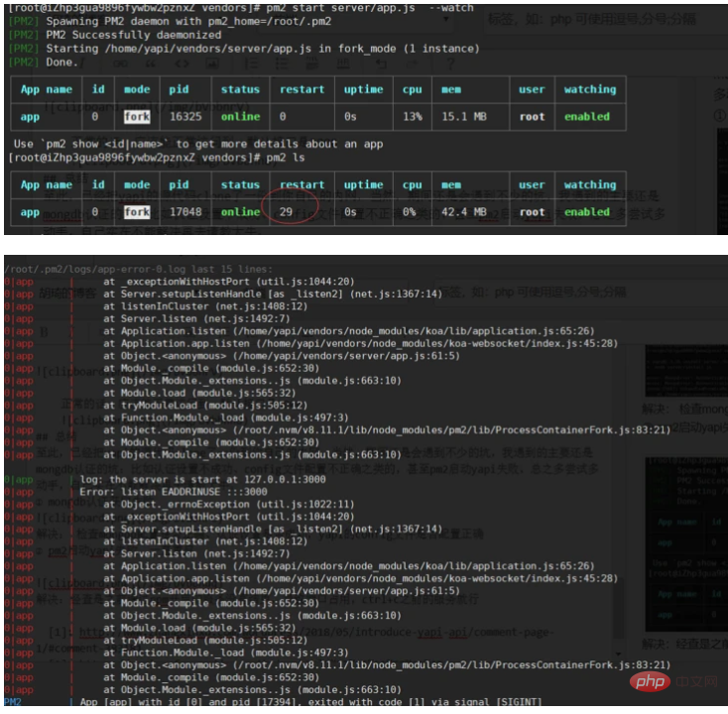Image resolution: width=728 pixels, height=714 pixels.
Task: Select the cpu value 13%
Action: tap(413, 117)
